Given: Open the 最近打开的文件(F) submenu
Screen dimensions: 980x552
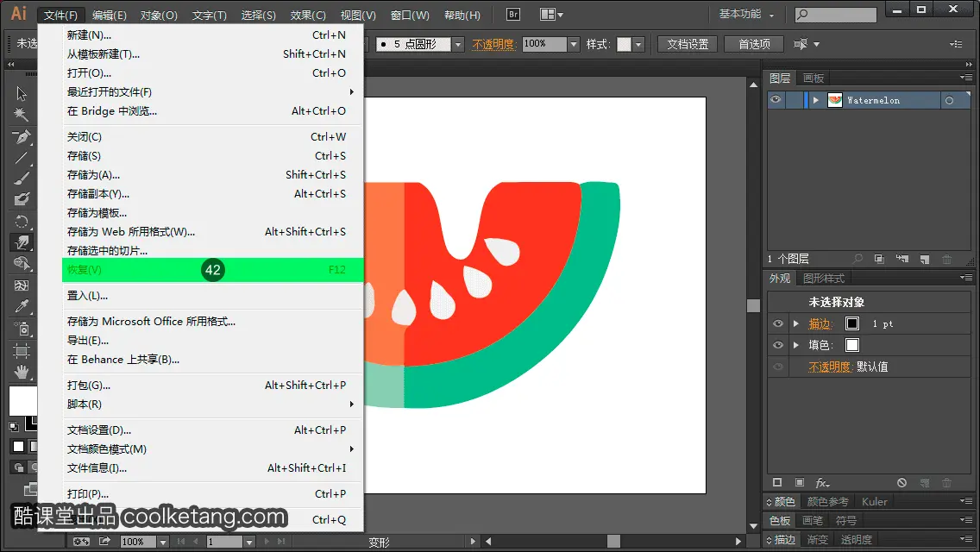Looking at the screenshot, I should [x=214, y=92].
